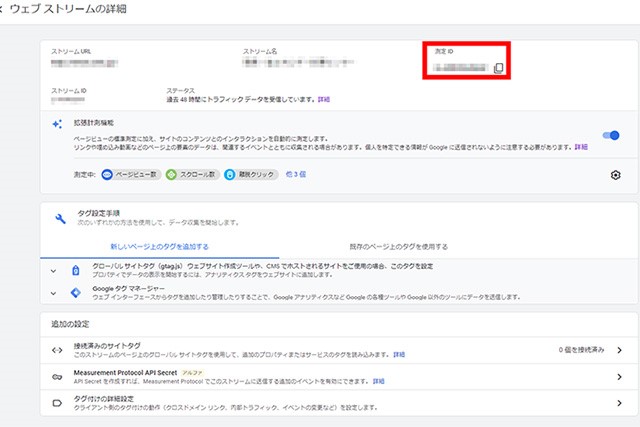Viewport: 640px width, 427px height.
Task: Click the 離脱クリック chip icon
Action: [230, 175]
